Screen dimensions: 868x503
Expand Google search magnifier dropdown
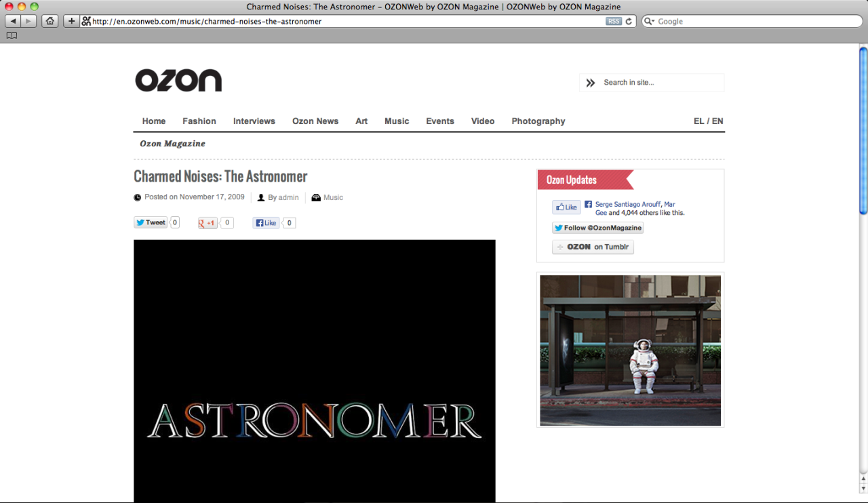coord(650,21)
